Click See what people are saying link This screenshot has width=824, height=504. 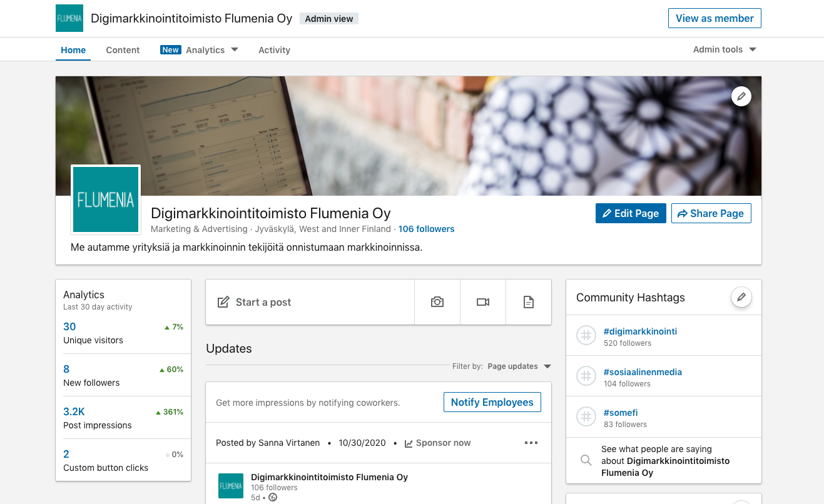666,461
